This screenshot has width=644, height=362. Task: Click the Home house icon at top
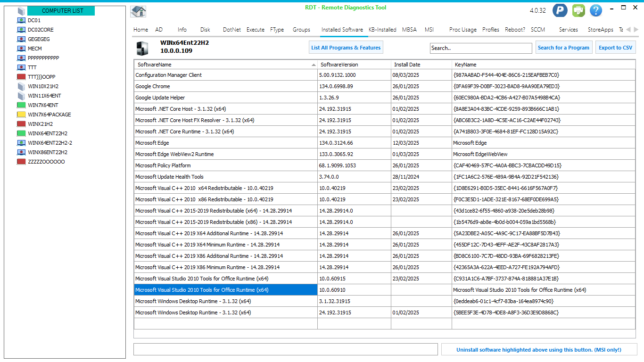[x=138, y=11]
